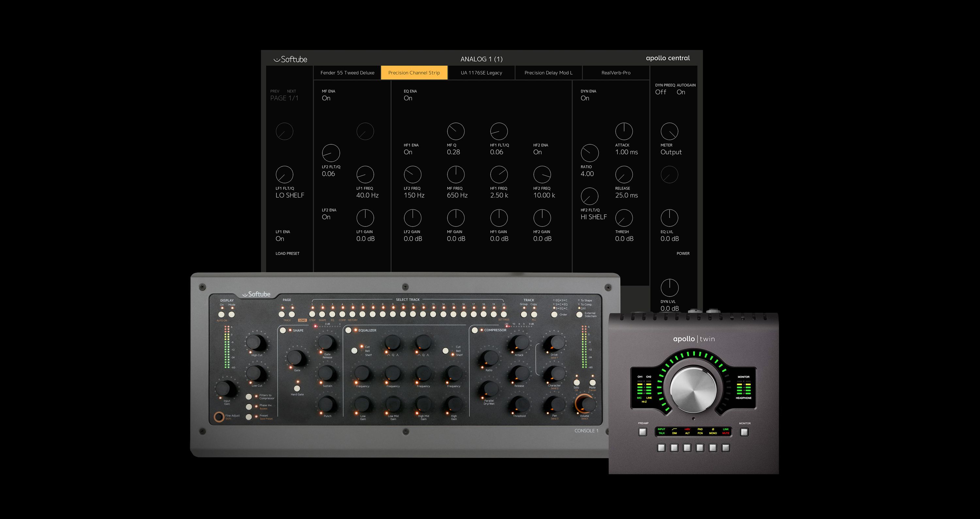Click the Softube logo in header
The height and width of the screenshot is (519, 980).
[x=290, y=59]
